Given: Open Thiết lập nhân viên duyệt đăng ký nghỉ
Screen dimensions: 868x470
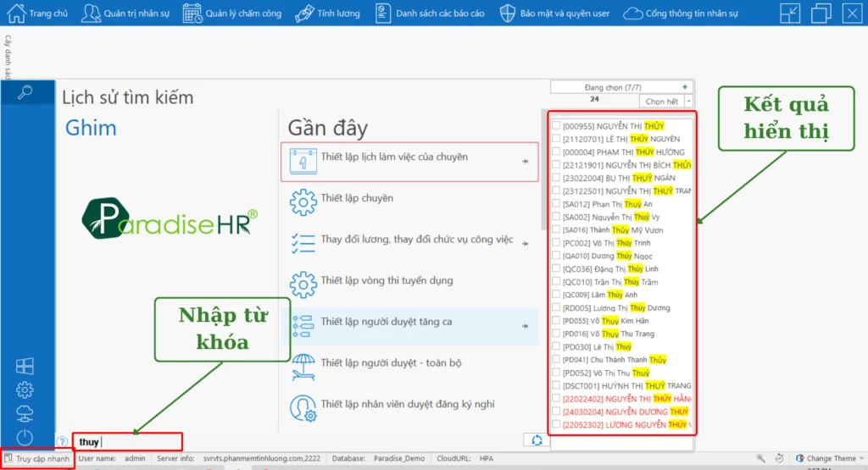Looking at the screenshot, I should point(409,409).
